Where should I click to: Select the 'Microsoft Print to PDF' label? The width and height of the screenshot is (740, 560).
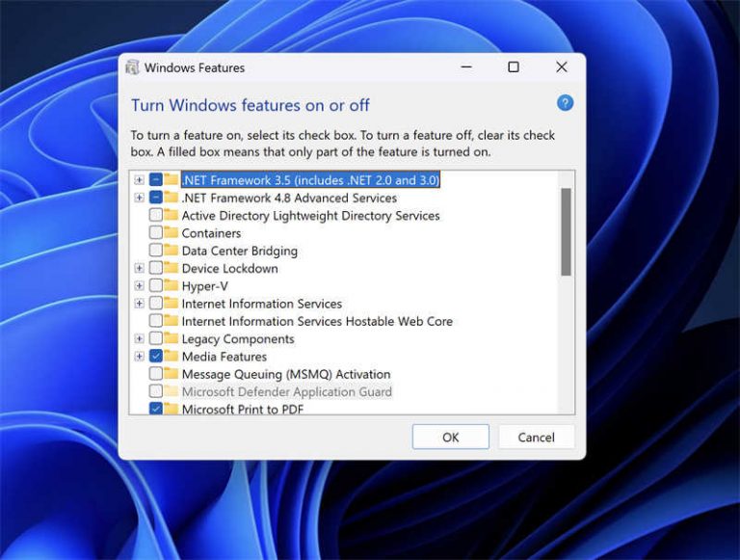pyautogui.click(x=243, y=409)
